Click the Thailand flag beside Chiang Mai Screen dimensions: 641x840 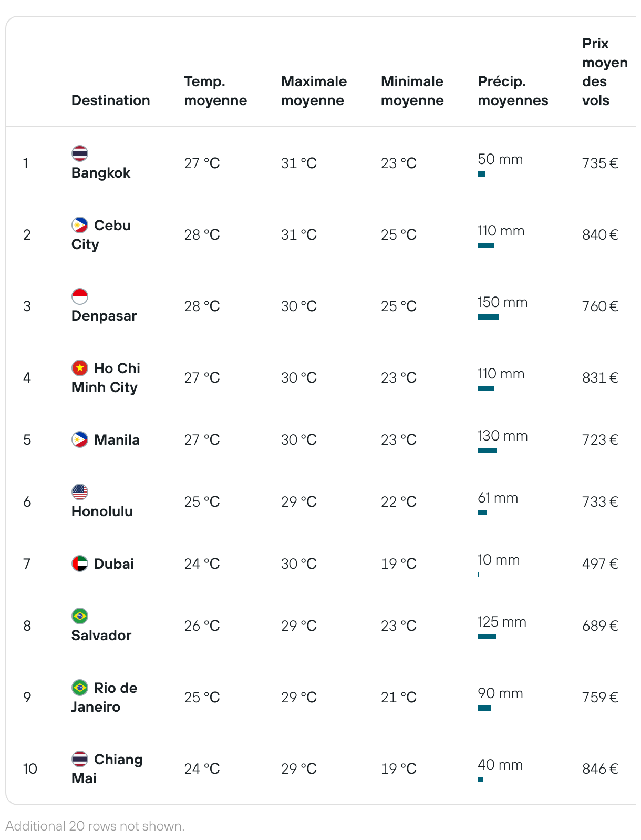click(x=80, y=759)
